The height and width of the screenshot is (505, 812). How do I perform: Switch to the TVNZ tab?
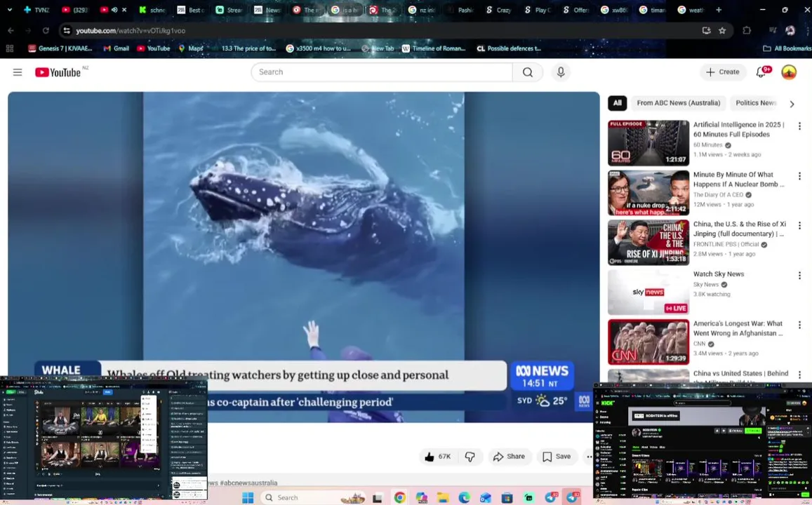(36, 10)
